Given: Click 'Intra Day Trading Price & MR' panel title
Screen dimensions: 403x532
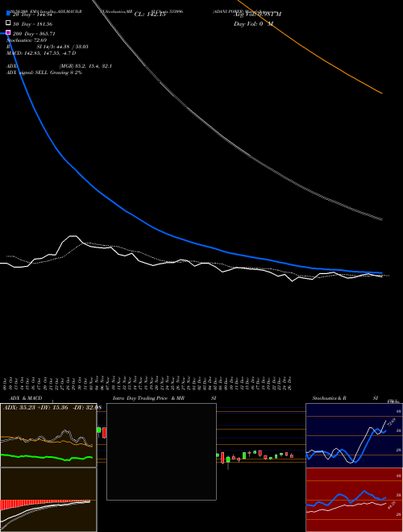Looking at the screenshot, I should (148, 398).
